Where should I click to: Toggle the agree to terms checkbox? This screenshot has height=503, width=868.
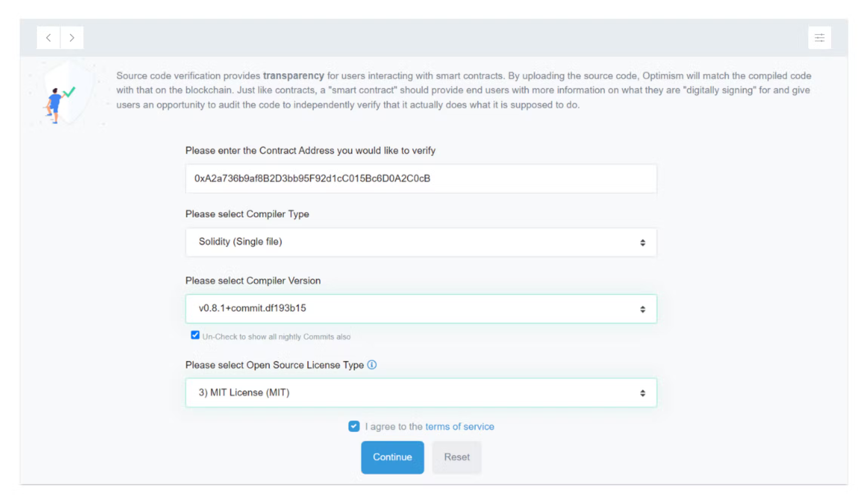[354, 426]
